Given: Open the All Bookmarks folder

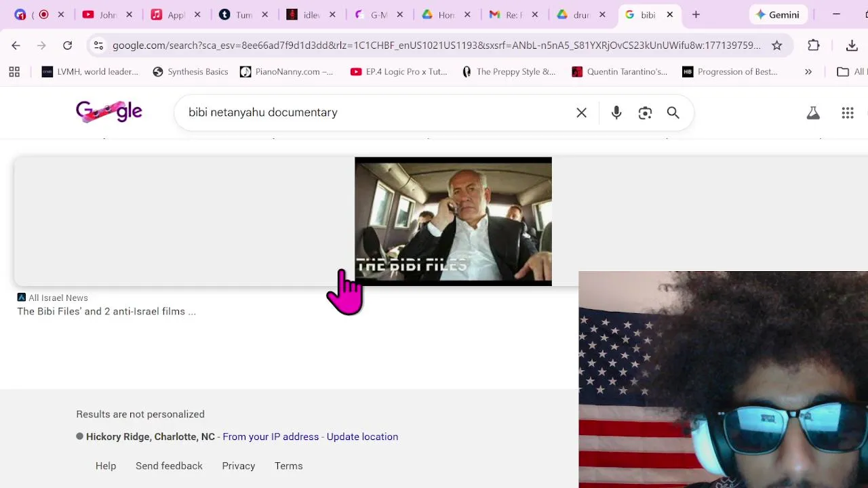Looking at the screenshot, I should pyautogui.click(x=852, y=72).
